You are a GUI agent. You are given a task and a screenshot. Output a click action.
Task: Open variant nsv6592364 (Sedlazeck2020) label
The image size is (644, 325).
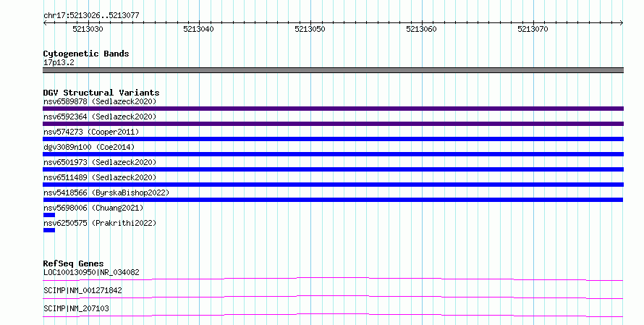tap(100, 117)
